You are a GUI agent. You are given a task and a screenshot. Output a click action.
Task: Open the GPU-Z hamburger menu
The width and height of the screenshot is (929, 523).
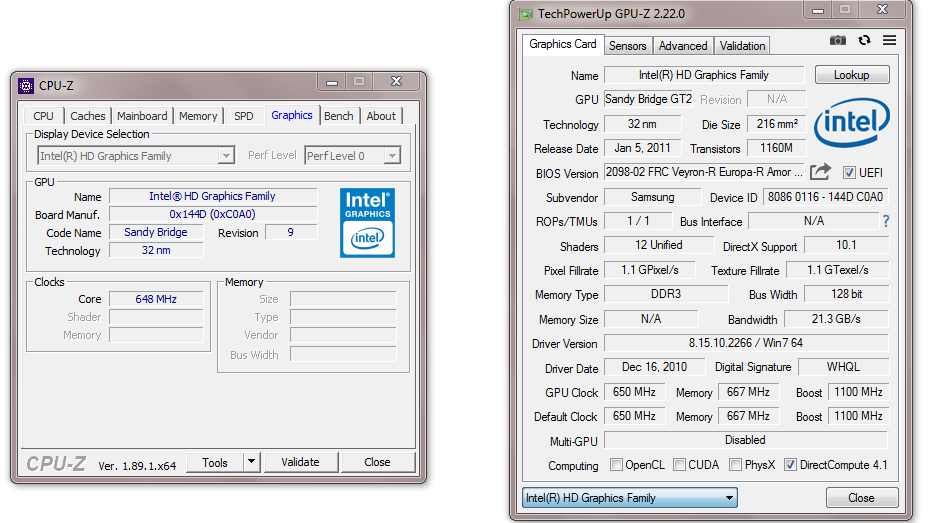point(889,40)
